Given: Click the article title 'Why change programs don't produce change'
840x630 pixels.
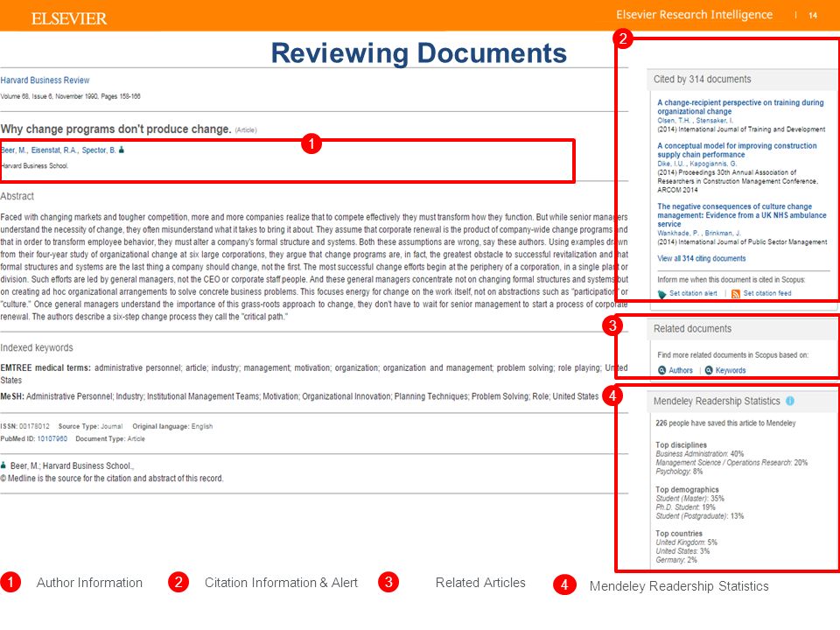Looking at the screenshot, I should coord(115,129).
